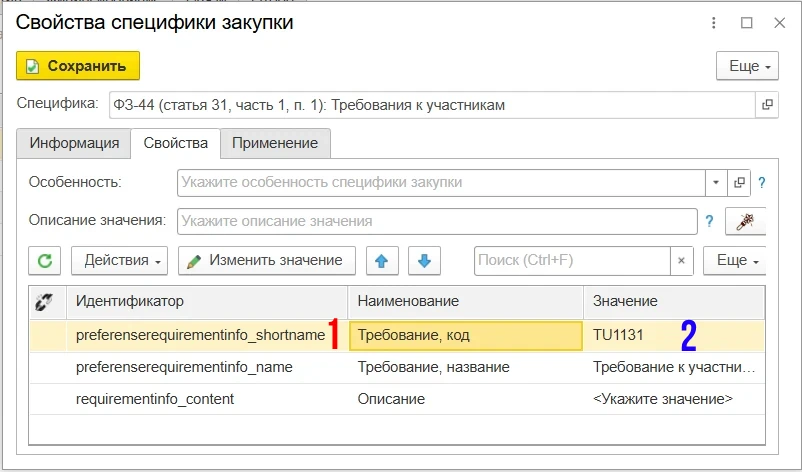This screenshot has width=802, height=472.
Task: Move the row down with blue arrow
Action: coord(424,261)
